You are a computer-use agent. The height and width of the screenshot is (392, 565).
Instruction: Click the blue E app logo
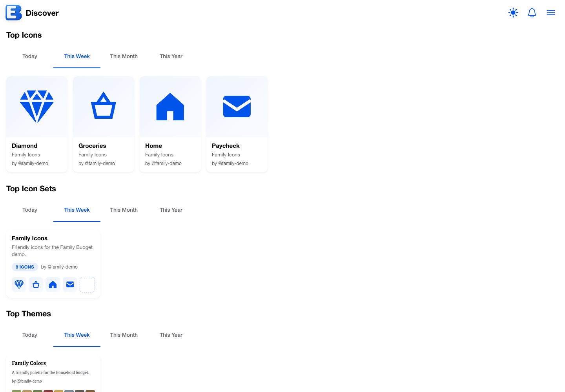pyautogui.click(x=14, y=13)
